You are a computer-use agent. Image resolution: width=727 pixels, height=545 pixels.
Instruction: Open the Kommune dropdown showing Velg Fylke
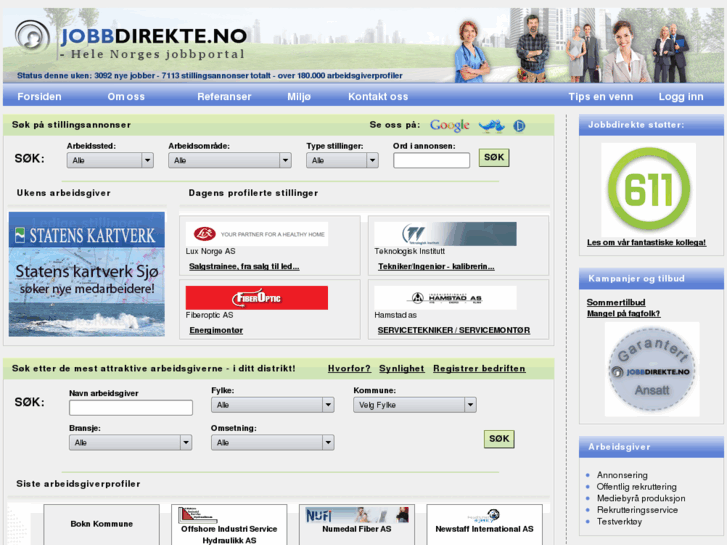[x=415, y=405]
